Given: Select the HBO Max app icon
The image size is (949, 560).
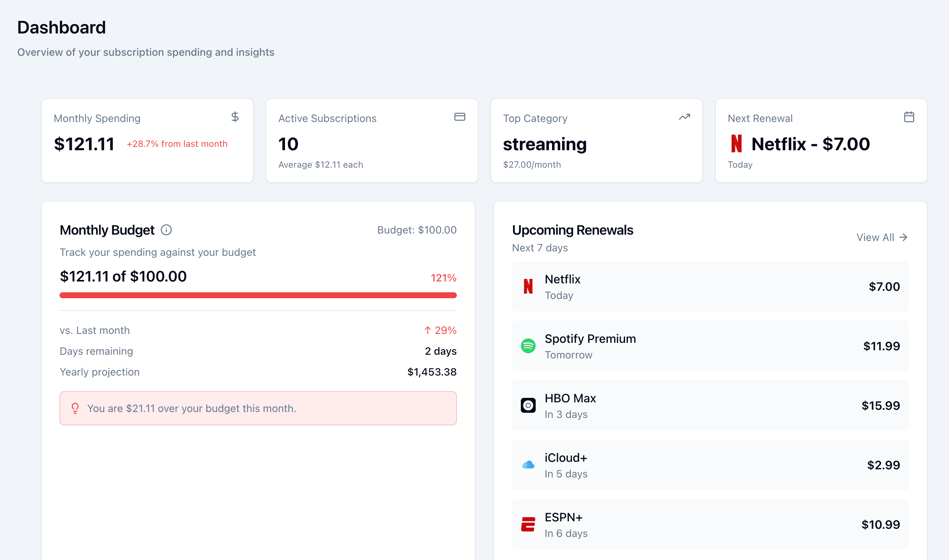Looking at the screenshot, I should (529, 405).
